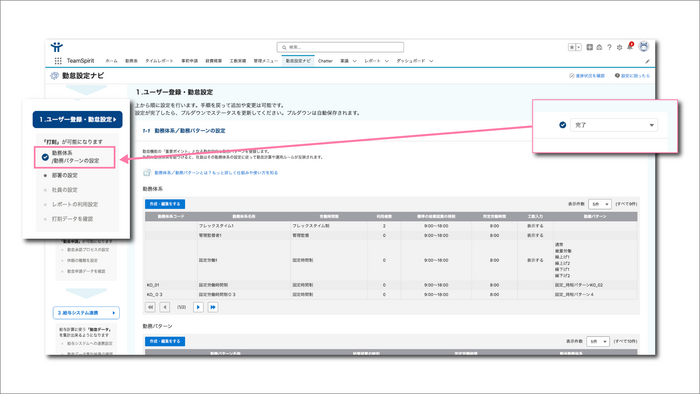
Task: Toggle the checkmark for 勤務体系/勤務パターンの設定 step
Action: 45,157
